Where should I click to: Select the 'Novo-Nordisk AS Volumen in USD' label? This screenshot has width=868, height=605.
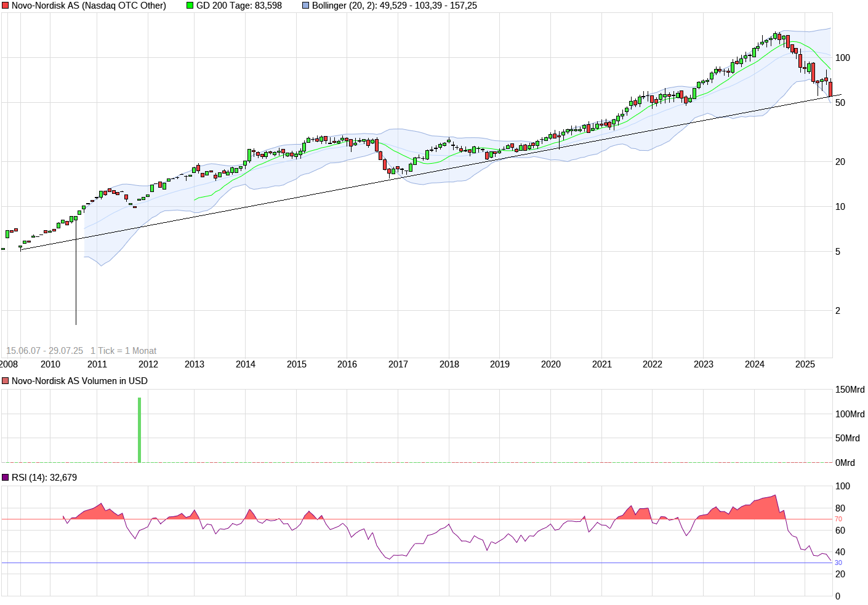(x=79, y=381)
